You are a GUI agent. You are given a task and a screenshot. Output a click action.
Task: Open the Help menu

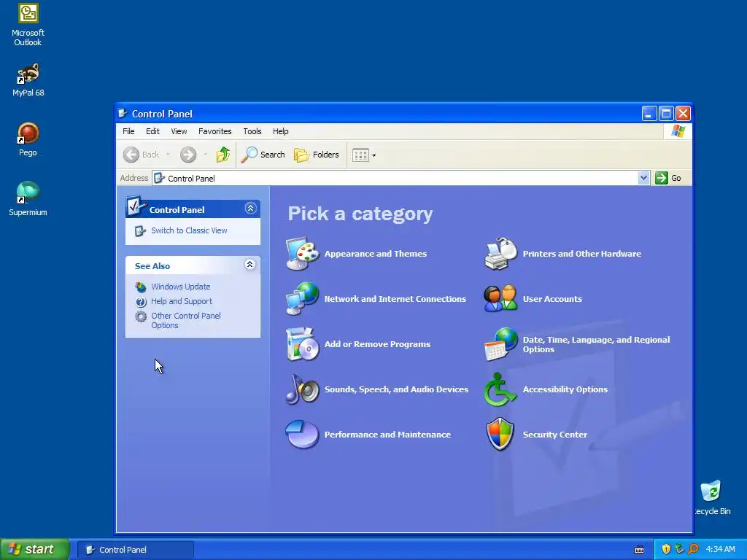(x=281, y=131)
